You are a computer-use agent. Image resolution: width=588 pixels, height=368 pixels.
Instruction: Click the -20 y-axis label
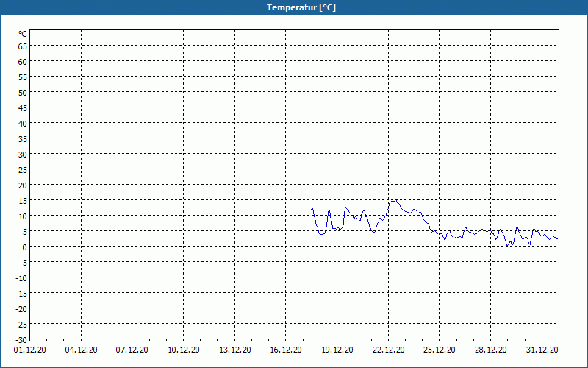pos(21,309)
